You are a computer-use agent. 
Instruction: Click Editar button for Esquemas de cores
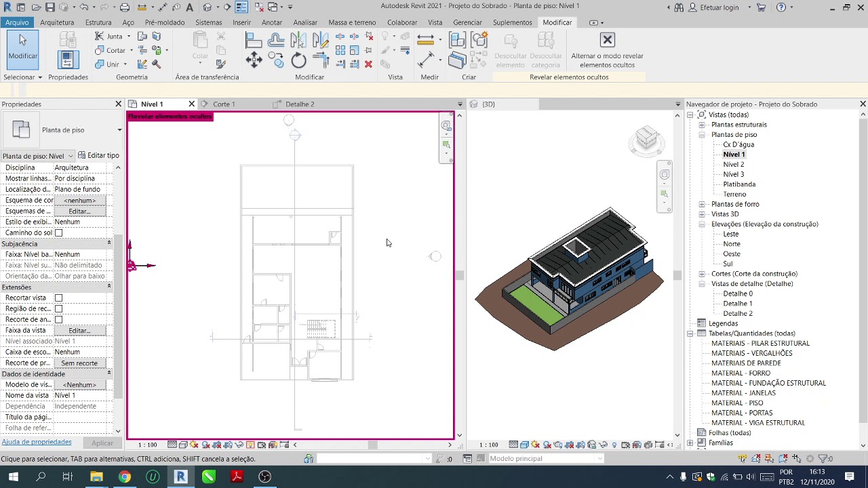pyautogui.click(x=79, y=211)
